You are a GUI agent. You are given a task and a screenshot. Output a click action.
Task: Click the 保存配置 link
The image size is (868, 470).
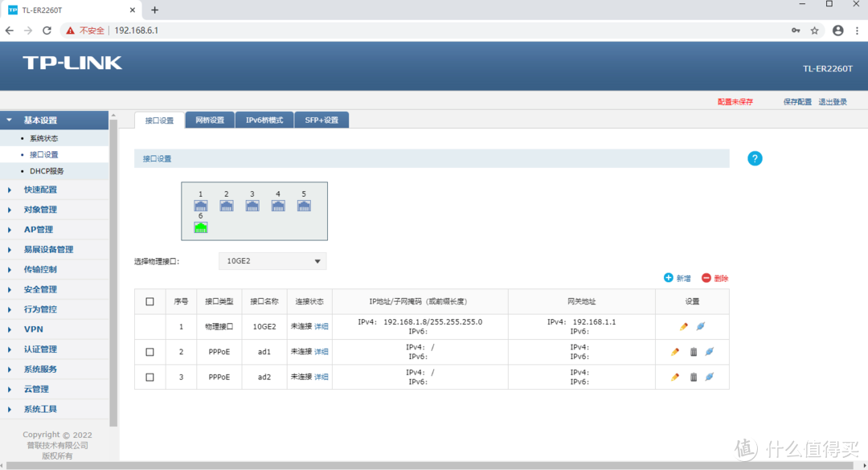tap(797, 102)
